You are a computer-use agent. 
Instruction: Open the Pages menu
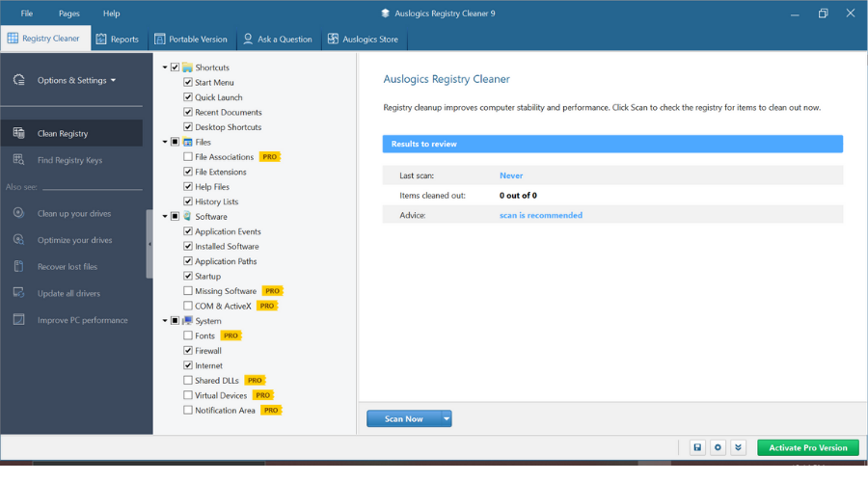(69, 13)
